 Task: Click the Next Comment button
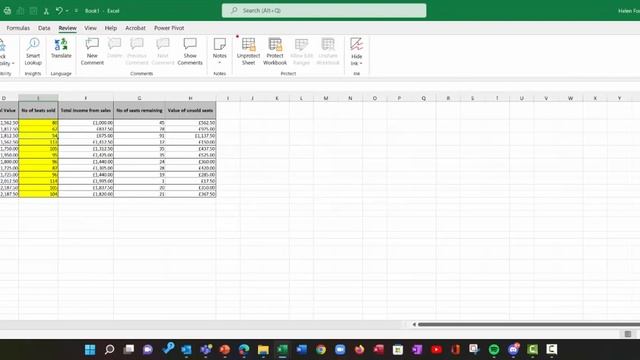point(163,51)
